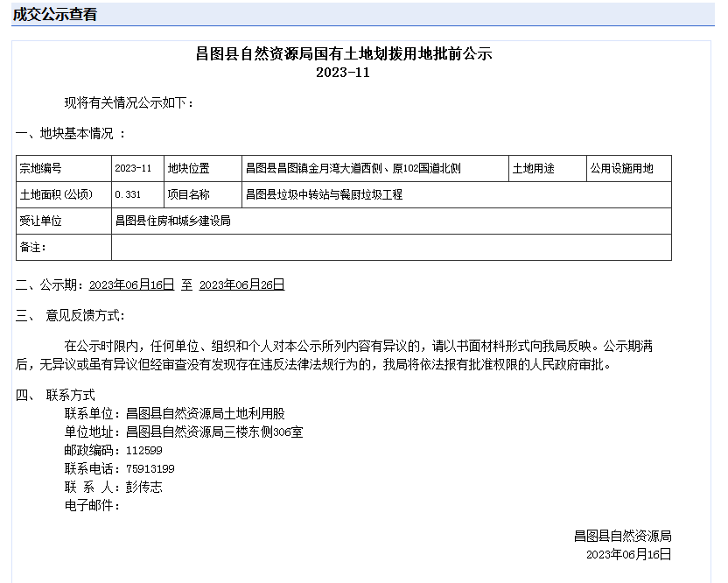This screenshot has width=728, height=583.
Task: Click the 电子邮件 label
Action: 92,505
